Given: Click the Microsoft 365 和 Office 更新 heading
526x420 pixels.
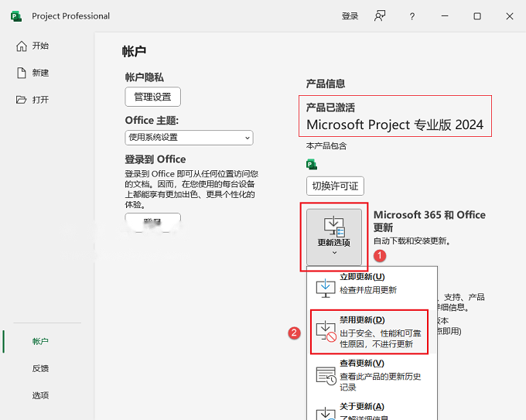Looking at the screenshot, I should coord(429,221).
